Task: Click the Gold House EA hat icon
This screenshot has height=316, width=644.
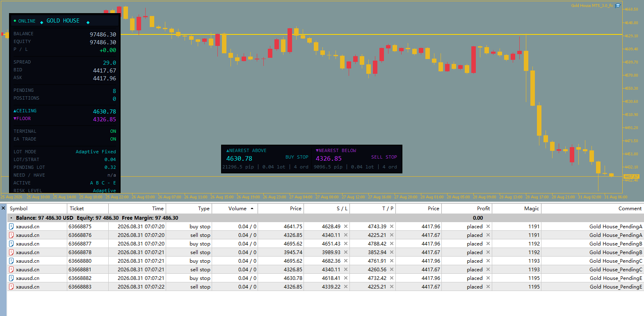Action: tap(618, 6)
